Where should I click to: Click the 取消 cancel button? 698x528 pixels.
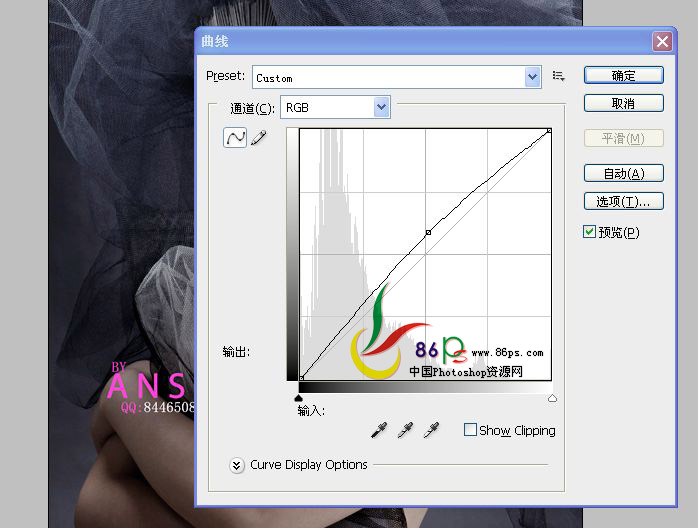pos(623,103)
